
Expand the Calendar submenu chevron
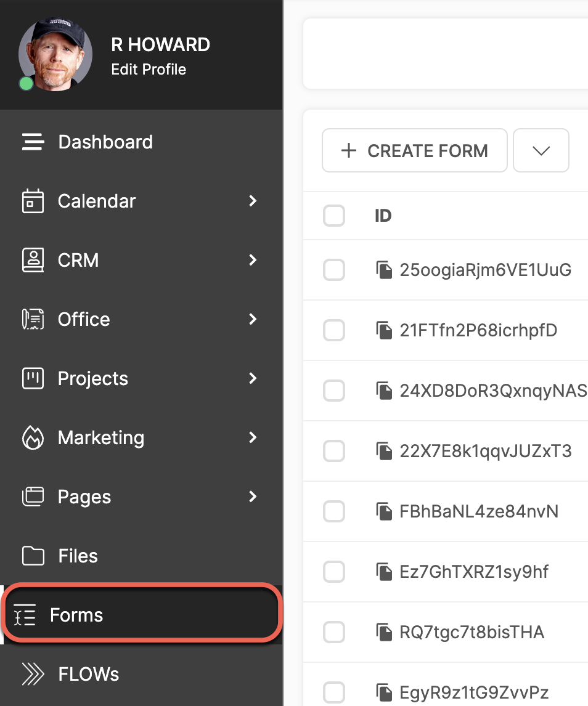(x=253, y=201)
